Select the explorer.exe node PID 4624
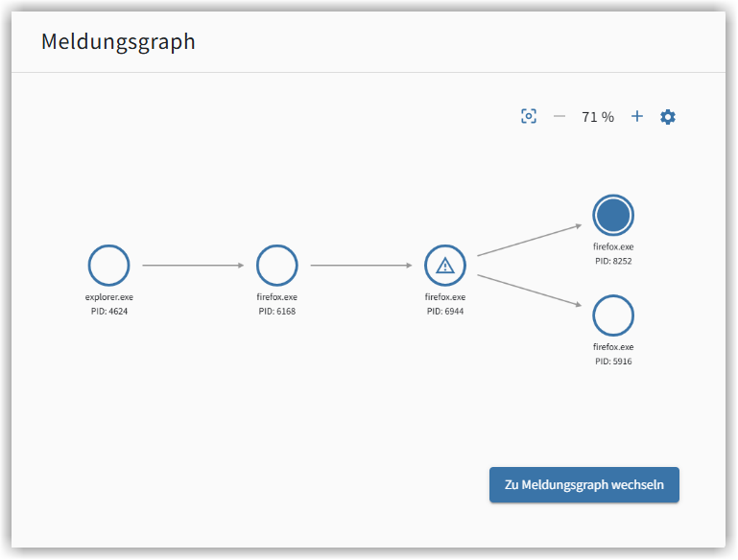This screenshot has height=560, width=738. click(108, 266)
